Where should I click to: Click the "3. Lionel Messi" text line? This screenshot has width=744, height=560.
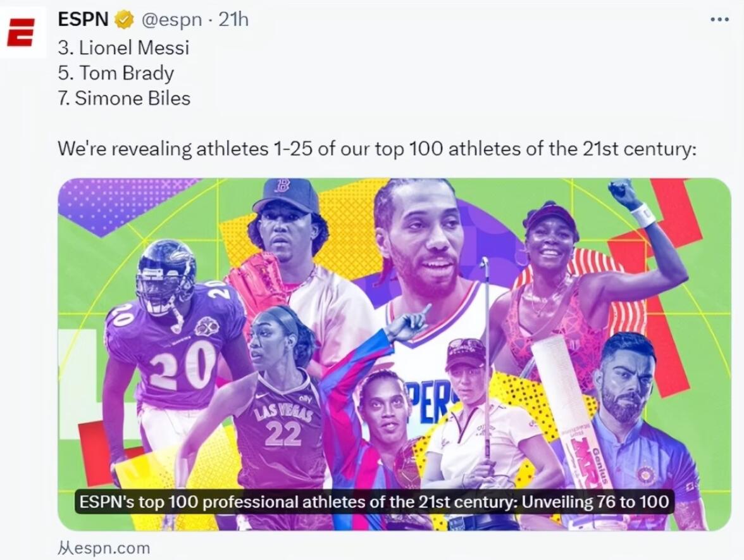point(123,47)
